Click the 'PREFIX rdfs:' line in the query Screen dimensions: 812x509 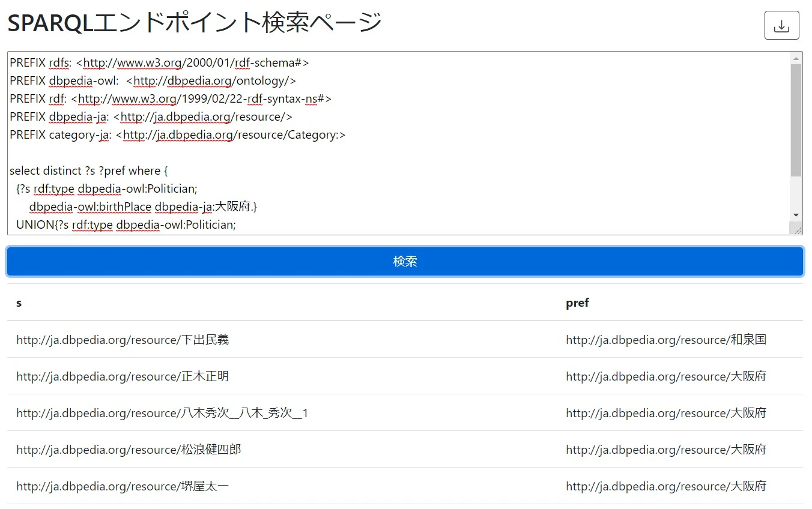(x=159, y=62)
